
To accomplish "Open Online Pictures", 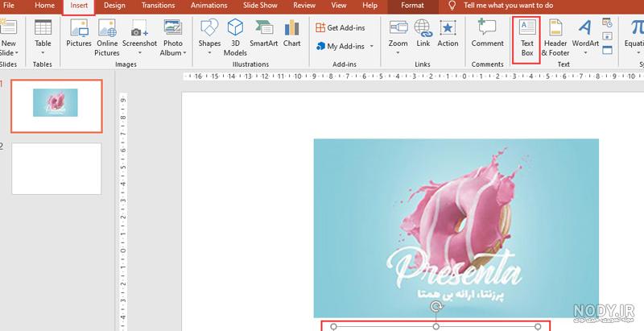I will [x=107, y=38].
